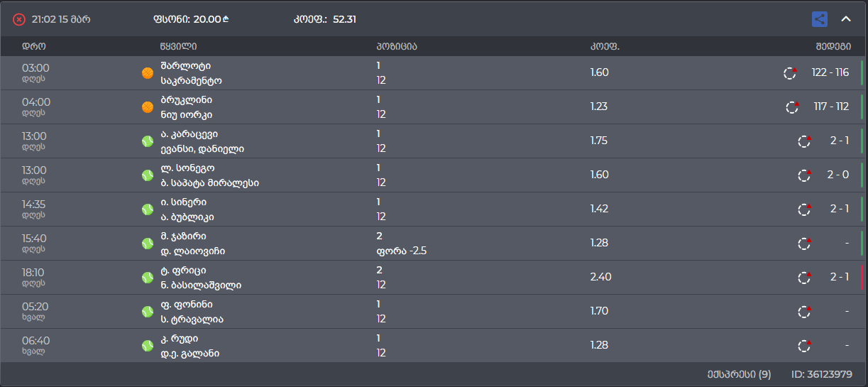Click the ID: 36123979 label
The height and width of the screenshot is (387, 868).
(x=821, y=374)
